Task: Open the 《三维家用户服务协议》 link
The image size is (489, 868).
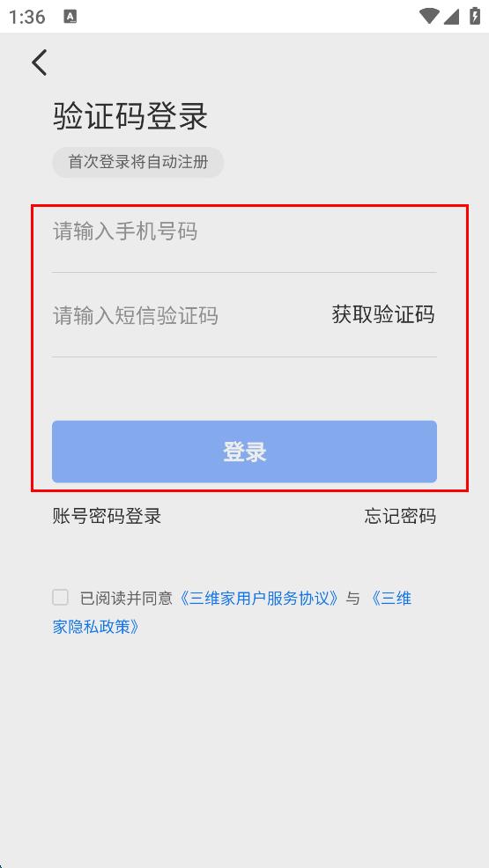Action: 259,599
